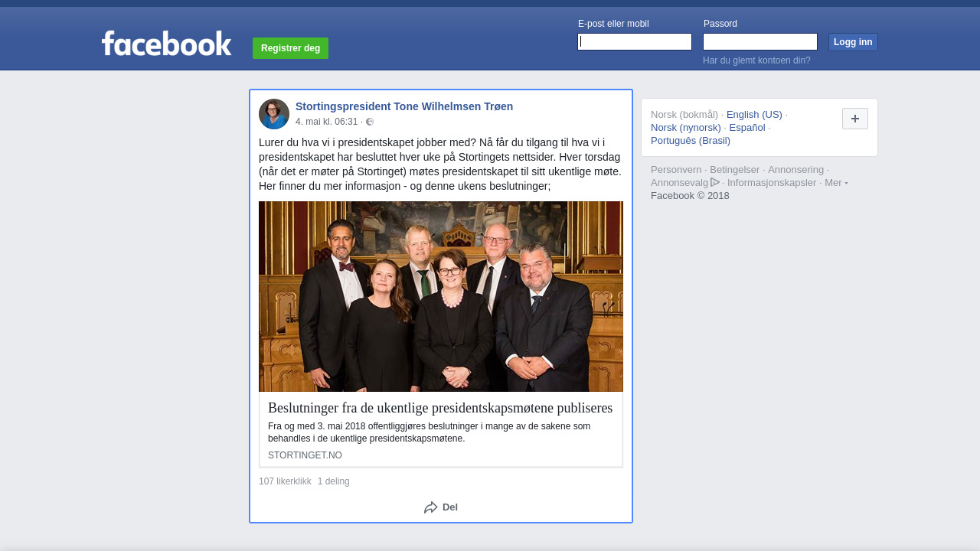980x551 pixels.
Task: Switch language to Português (Brasil)
Action: coord(691,141)
